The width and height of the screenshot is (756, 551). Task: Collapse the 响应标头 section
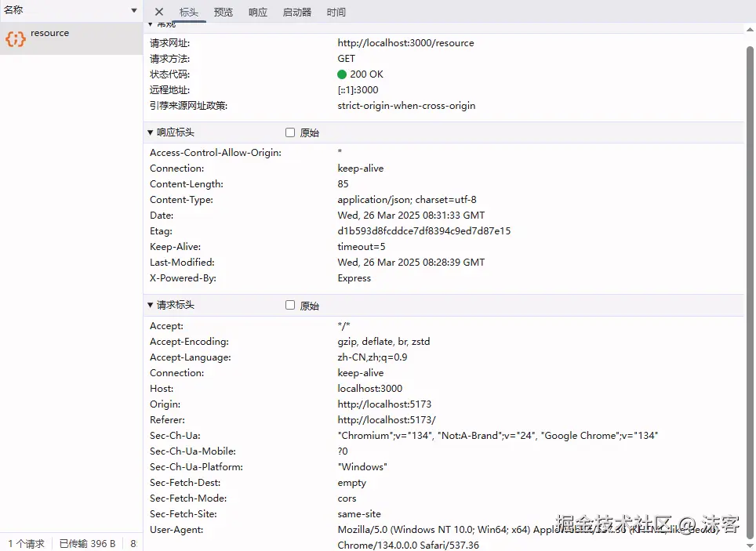click(x=150, y=132)
